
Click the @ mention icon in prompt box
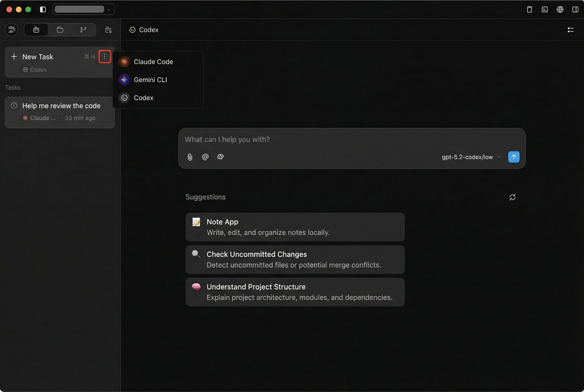(205, 157)
